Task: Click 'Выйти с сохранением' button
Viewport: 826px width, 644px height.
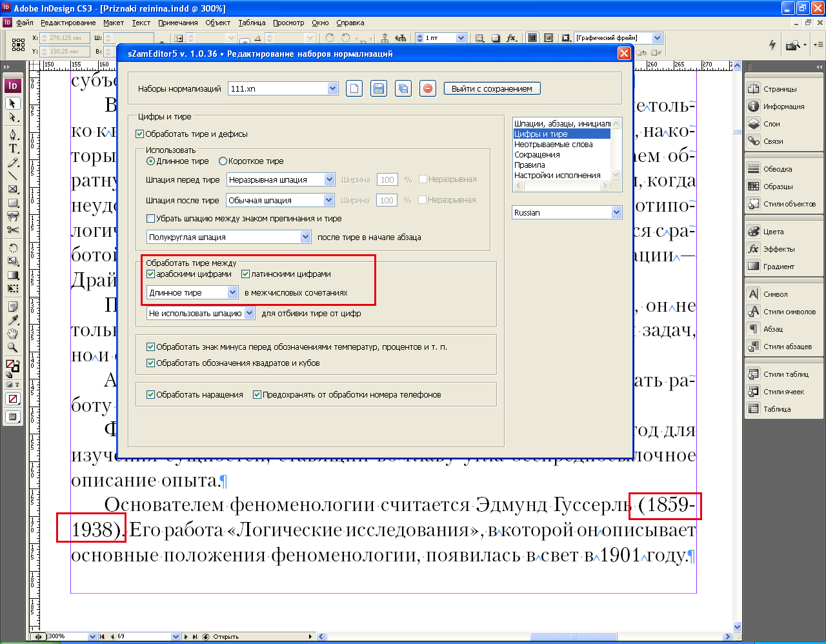Action: click(492, 89)
